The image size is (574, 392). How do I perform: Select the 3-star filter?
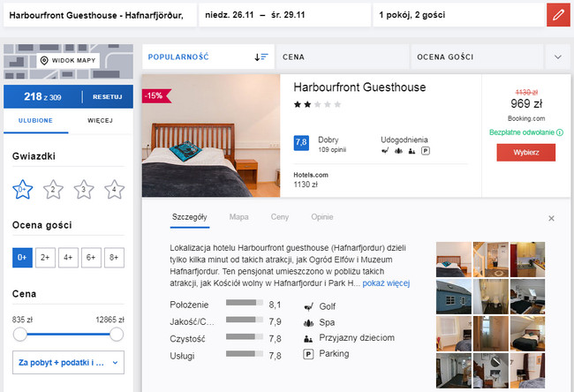coord(83,188)
